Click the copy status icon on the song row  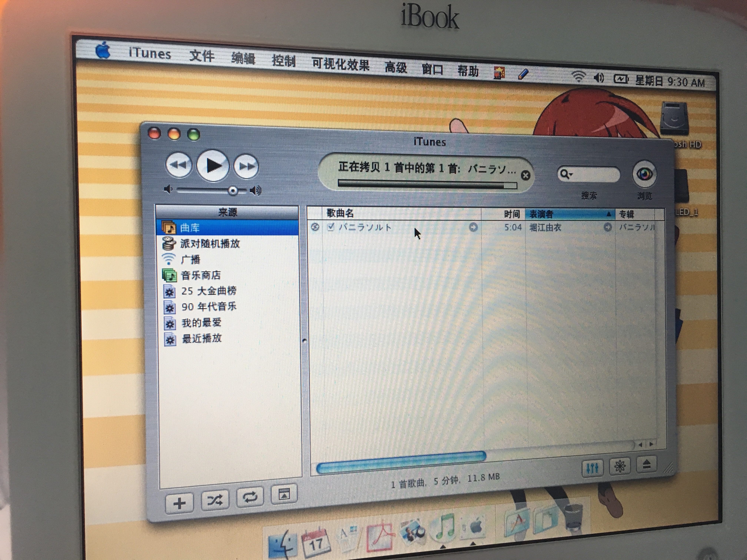click(315, 227)
